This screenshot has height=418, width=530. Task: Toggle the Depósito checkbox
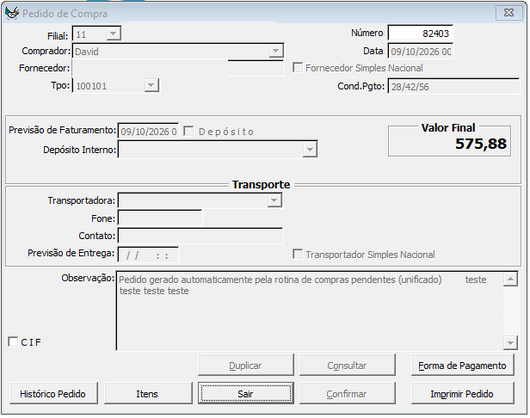(x=188, y=131)
